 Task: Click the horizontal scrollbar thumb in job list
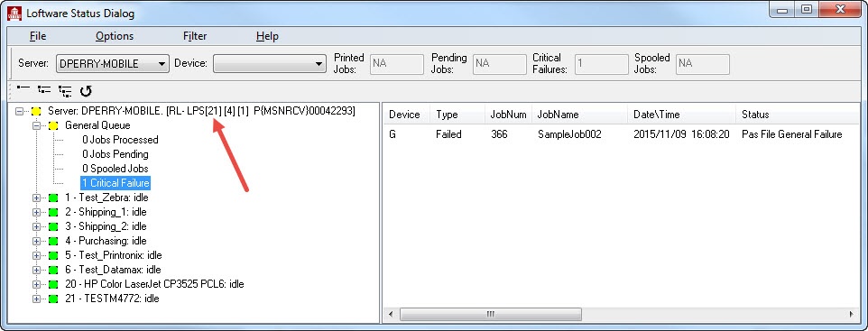[x=491, y=315]
